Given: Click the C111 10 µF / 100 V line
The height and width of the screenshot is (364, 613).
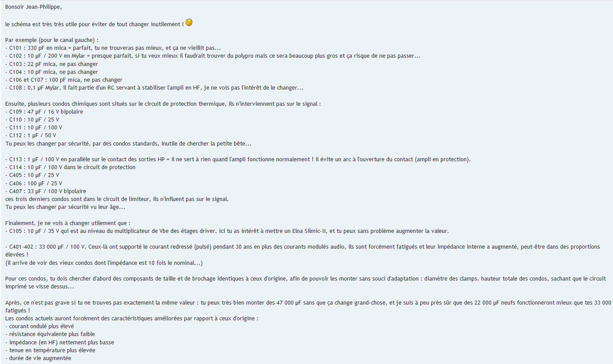Looking at the screenshot, I should pos(34,127).
